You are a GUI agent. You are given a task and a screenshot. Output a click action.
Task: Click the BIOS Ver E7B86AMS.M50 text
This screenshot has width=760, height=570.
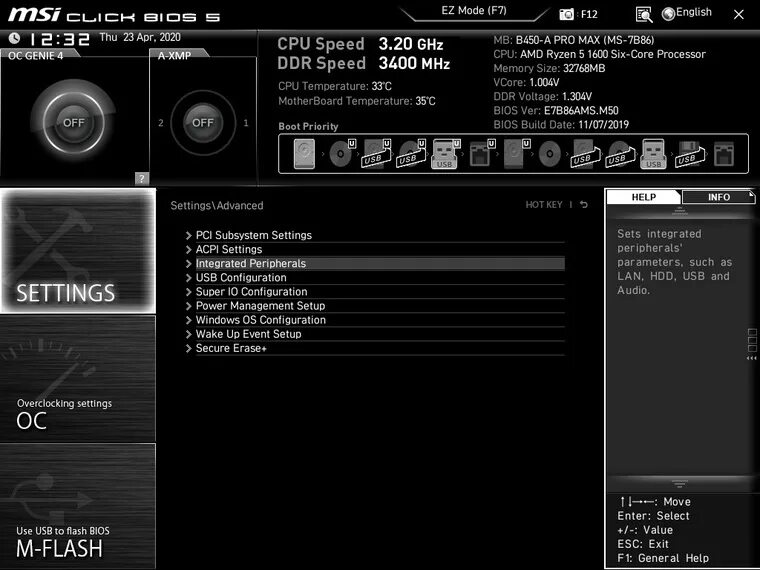556,111
